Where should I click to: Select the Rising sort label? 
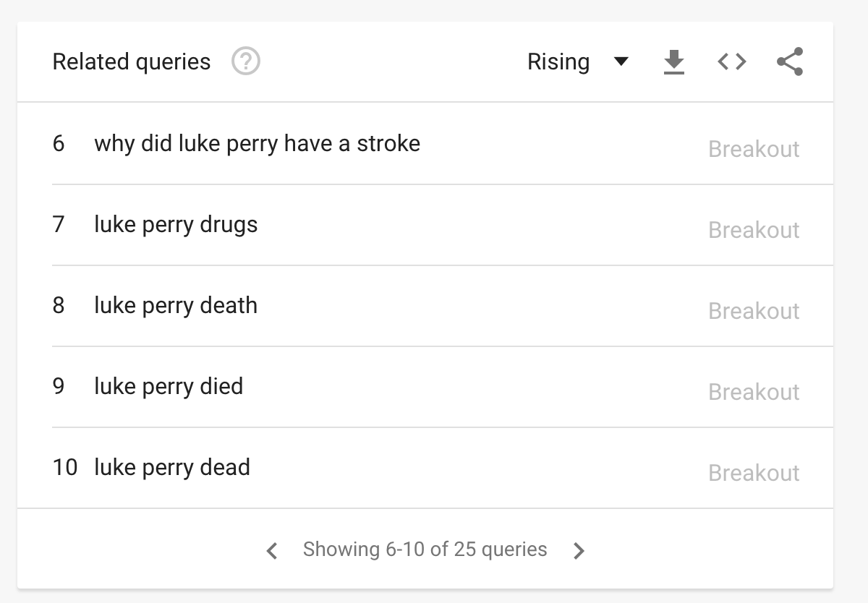(558, 62)
